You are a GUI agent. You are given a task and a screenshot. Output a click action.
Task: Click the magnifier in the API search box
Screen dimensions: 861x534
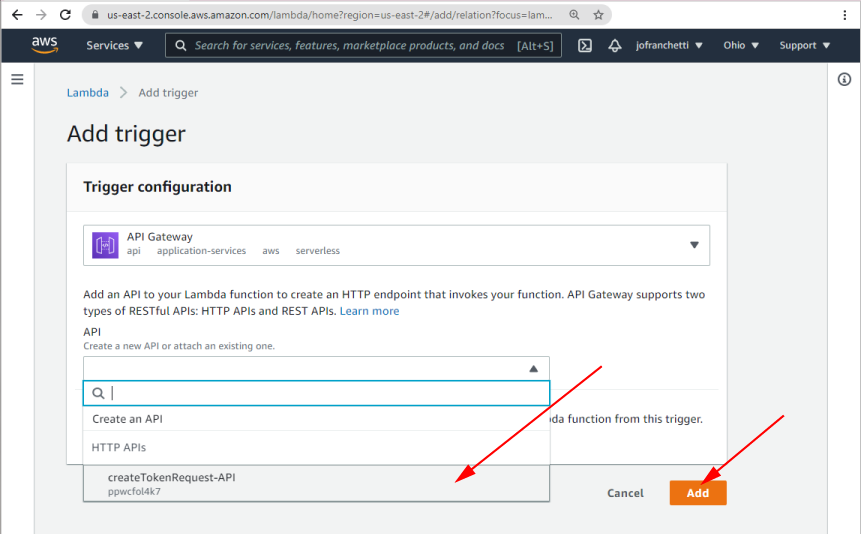(98, 393)
